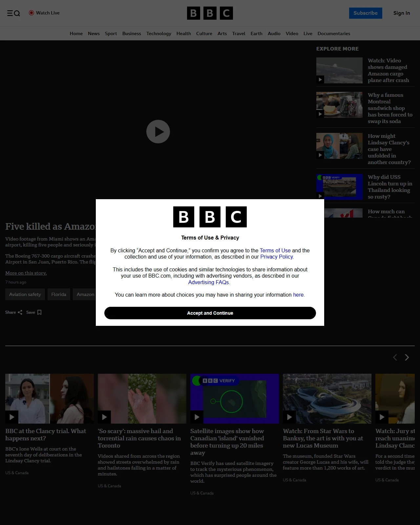Play icon on Satellite images card
Viewport: 420px width, 525px height.
[x=197, y=417]
